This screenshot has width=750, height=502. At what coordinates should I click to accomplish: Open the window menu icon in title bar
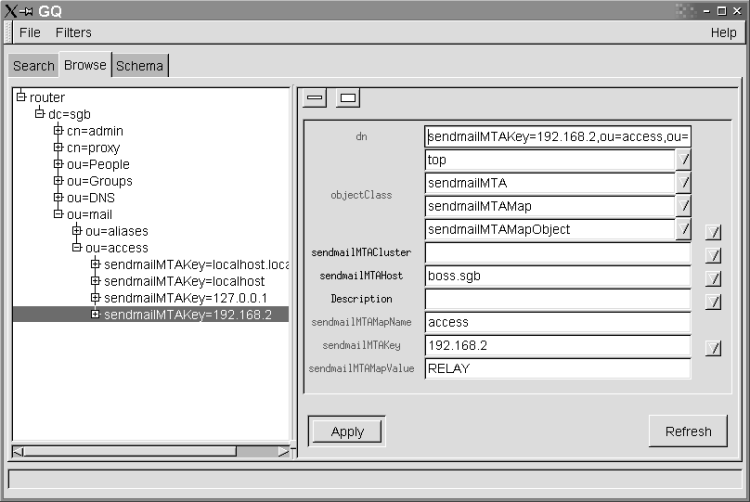pyautogui.click(x=12, y=10)
